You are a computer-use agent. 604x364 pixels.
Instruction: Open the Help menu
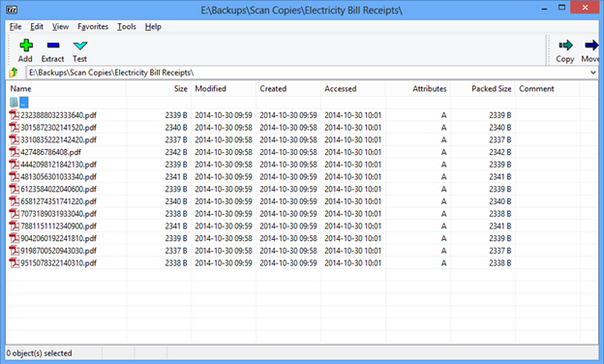click(153, 26)
